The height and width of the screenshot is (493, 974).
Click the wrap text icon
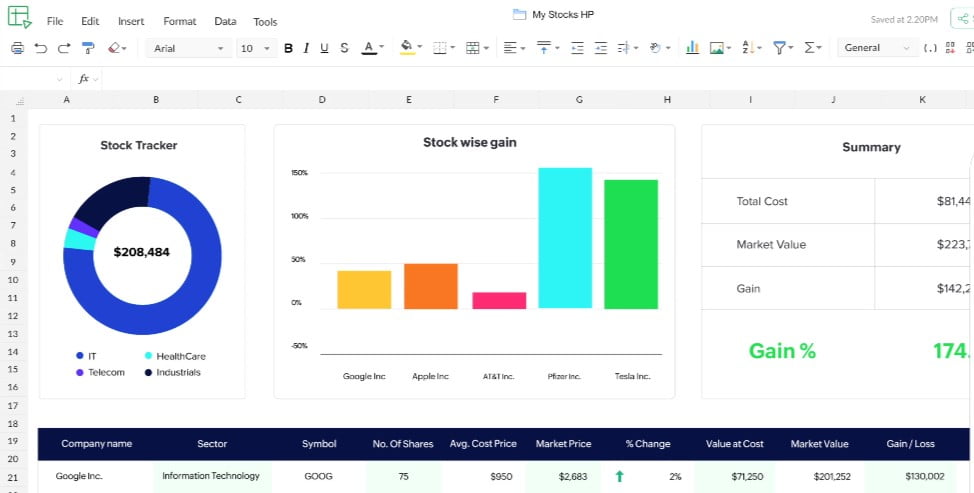pyautogui.click(x=625, y=48)
